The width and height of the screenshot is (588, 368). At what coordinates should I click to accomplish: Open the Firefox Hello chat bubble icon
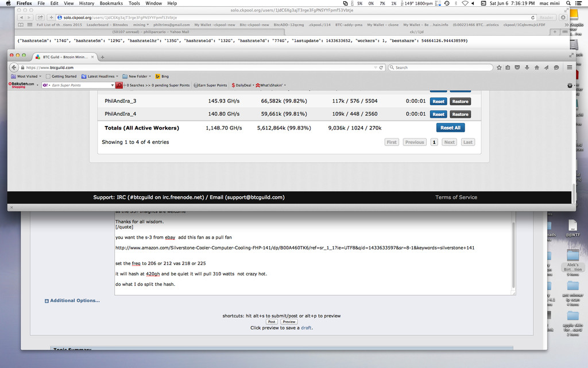click(x=556, y=68)
